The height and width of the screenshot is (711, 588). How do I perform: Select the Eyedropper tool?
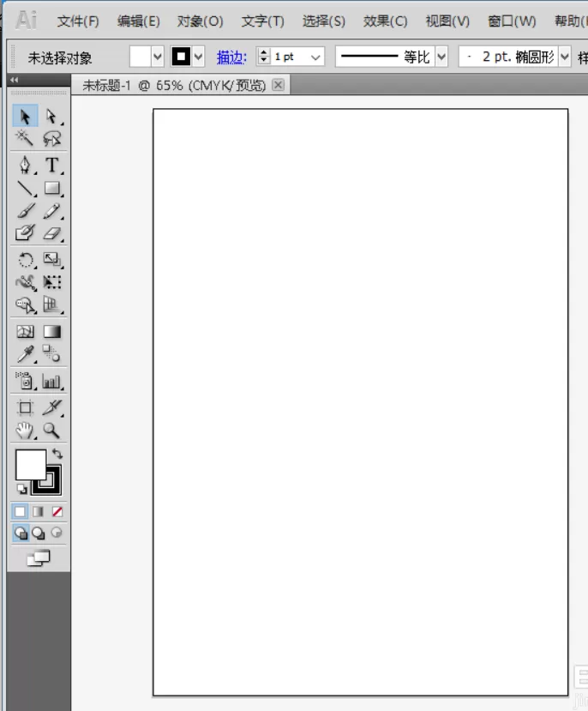pyautogui.click(x=25, y=354)
